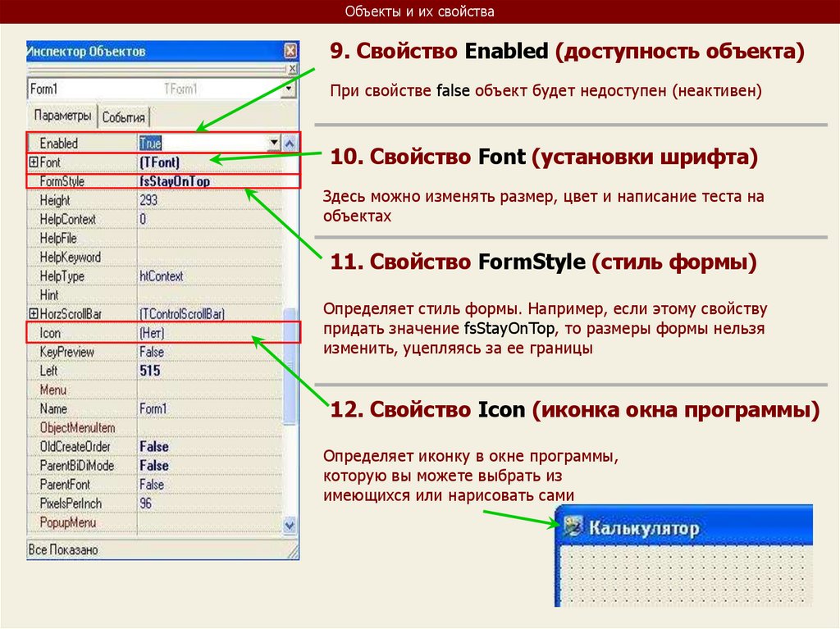Image resolution: width=840 pixels, height=629 pixels.
Task: Select the 96 PixelsPerInch value
Action: 146,504
